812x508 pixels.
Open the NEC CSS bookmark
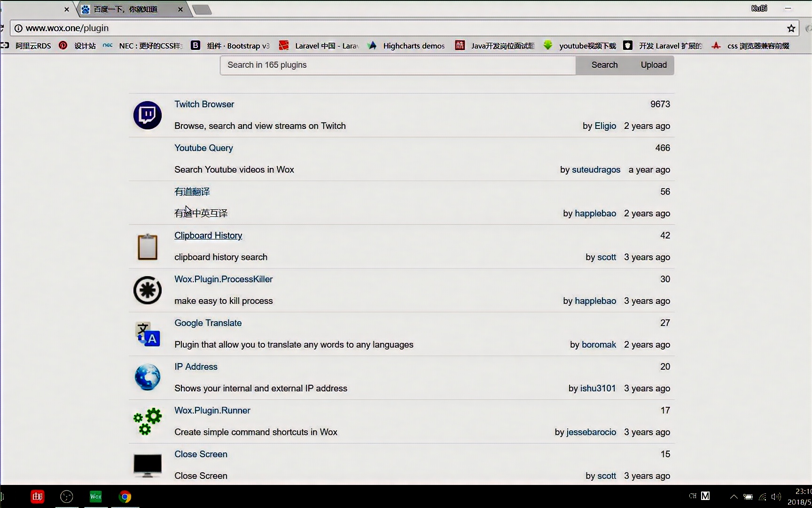[x=143, y=46]
